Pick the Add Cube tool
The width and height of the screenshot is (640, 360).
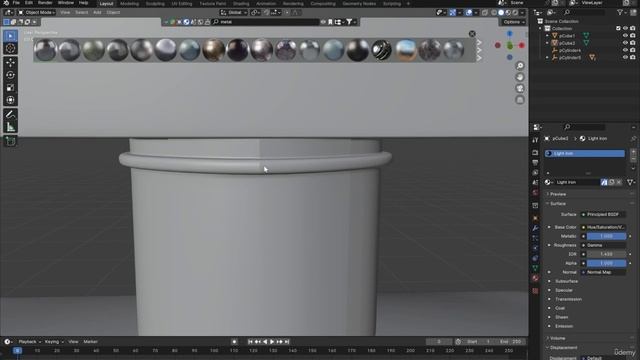(x=10, y=141)
